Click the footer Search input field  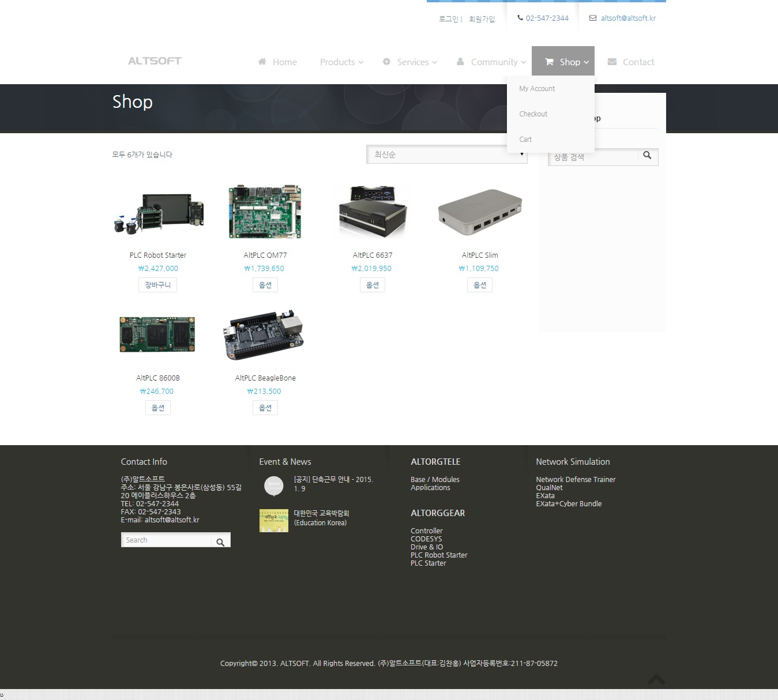point(166,540)
